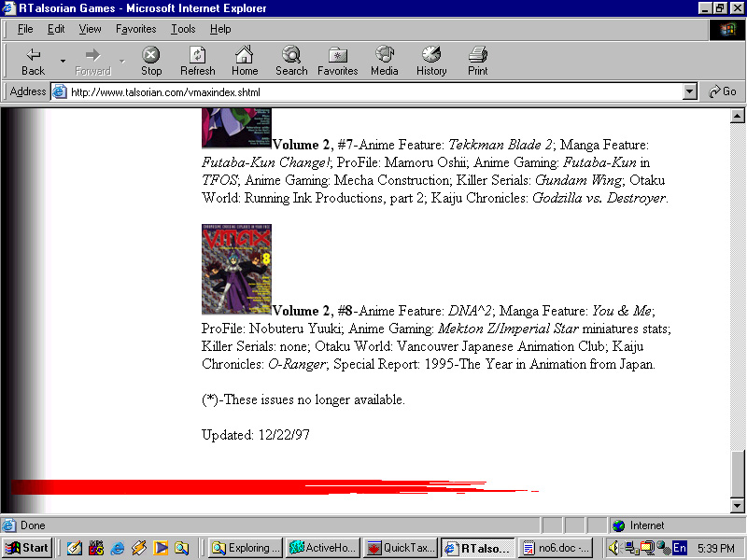Image resolution: width=747 pixels, height=560 pixels.
Task: Click the page icon in address bar
Action: coord(59,91)
